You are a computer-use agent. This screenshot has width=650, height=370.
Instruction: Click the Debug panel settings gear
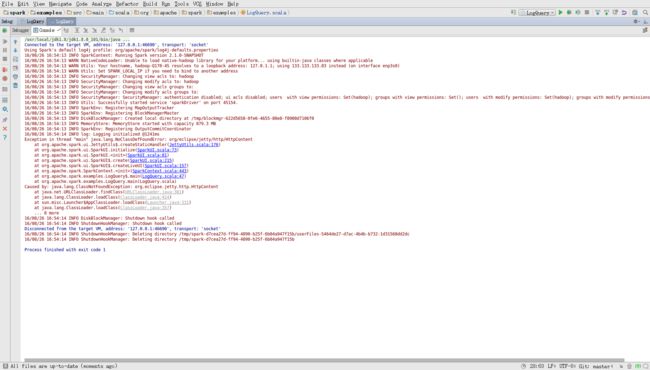(636, 22)
